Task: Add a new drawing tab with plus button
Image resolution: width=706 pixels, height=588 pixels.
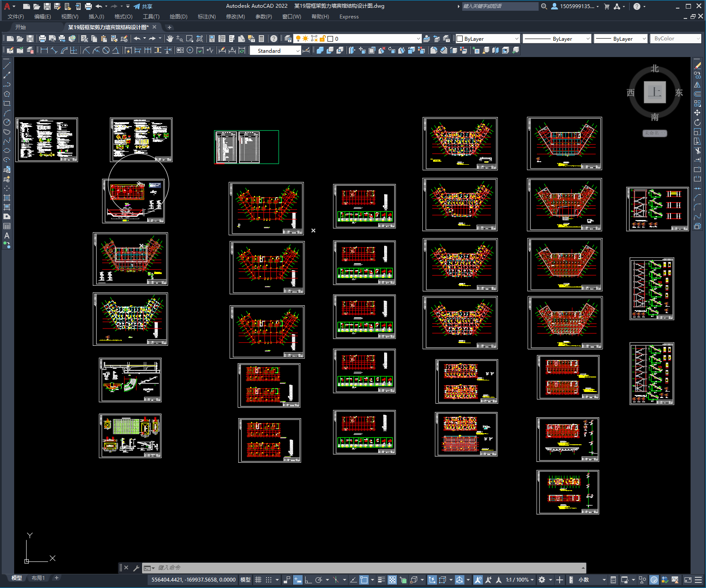Action: pos(169,27)
